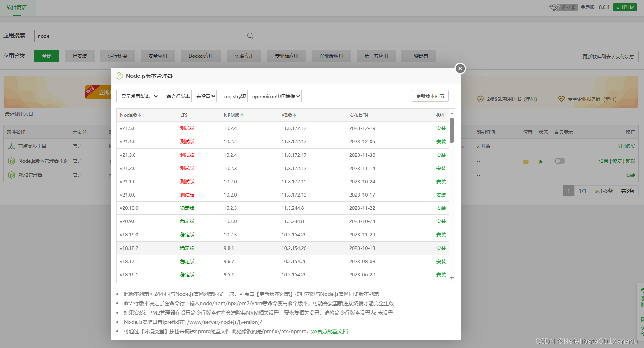Click the node sync tool icon
Image resolution: width=644 pixels, height=348 pixels.
pyautogui.click(x=12, y=146)
